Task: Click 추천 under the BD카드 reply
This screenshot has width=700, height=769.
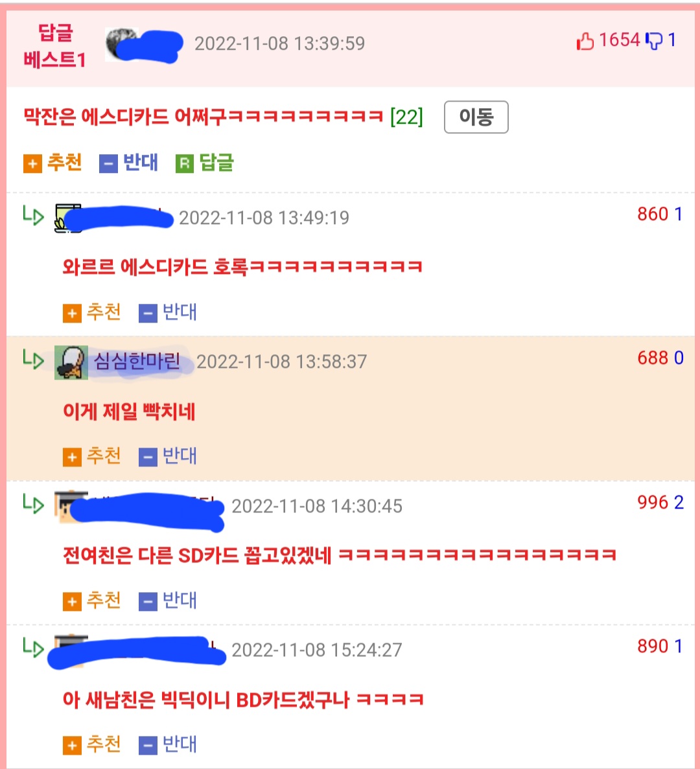Action: (x=92, y=744)
